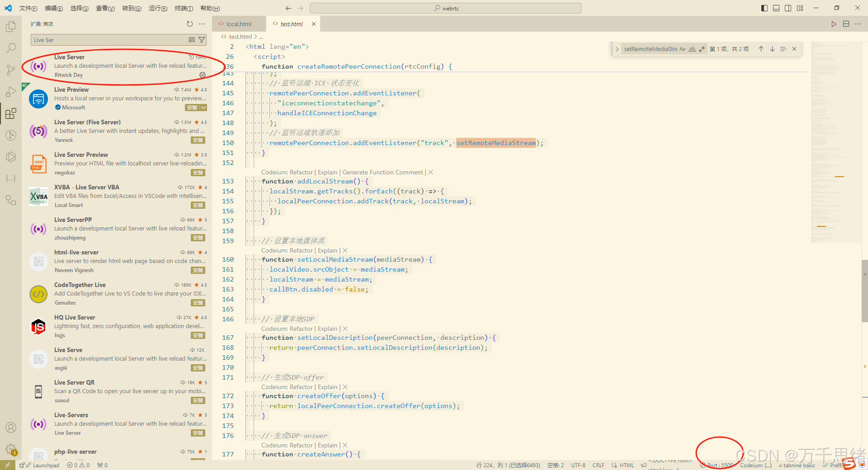Open the Search view in activity bar
The image size is (868, 470).
[x=11, y=48]
